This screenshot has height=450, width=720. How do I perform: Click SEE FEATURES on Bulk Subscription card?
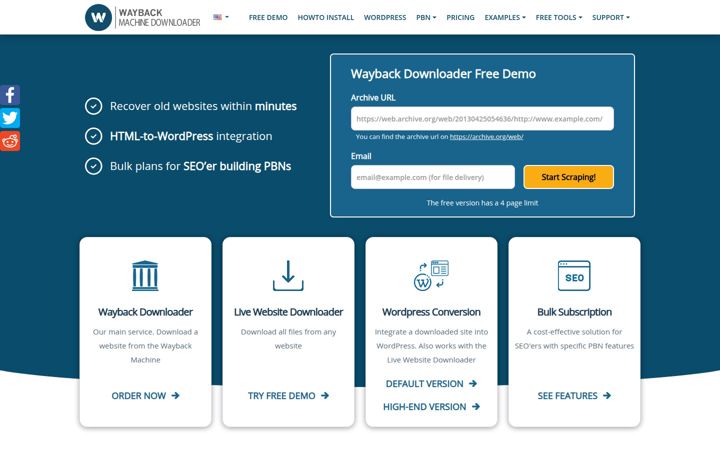(574, 396)
